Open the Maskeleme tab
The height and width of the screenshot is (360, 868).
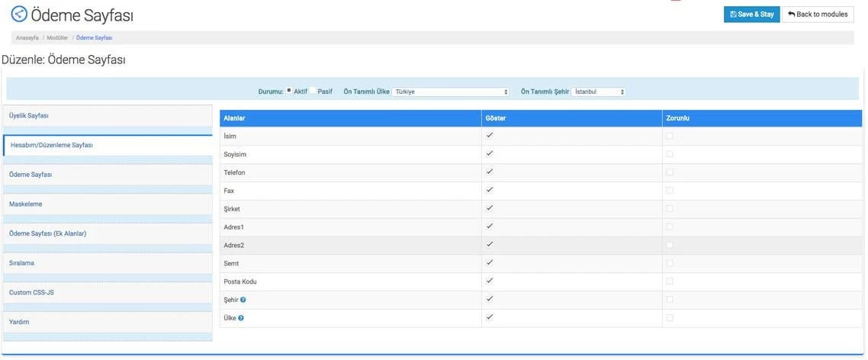click(x=108, y=204)
